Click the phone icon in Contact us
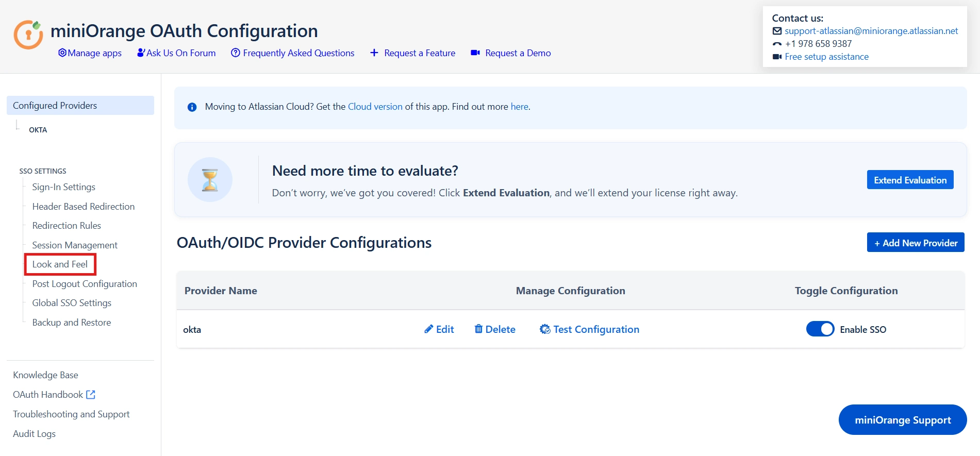 point(777,44)
